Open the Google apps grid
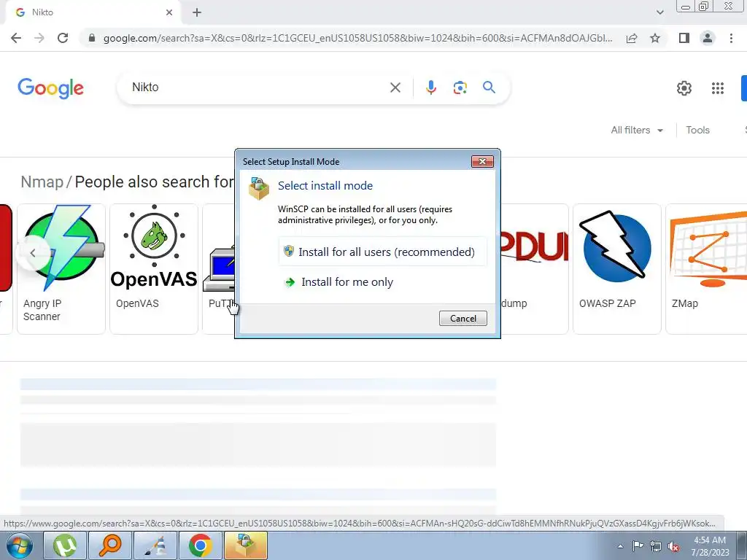The width and height of the screenshot is (747, 560). [718, 88]
